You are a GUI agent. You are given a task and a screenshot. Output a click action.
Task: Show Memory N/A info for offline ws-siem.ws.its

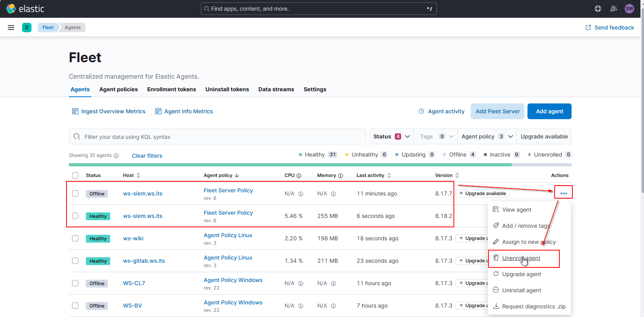coord(333,194)
